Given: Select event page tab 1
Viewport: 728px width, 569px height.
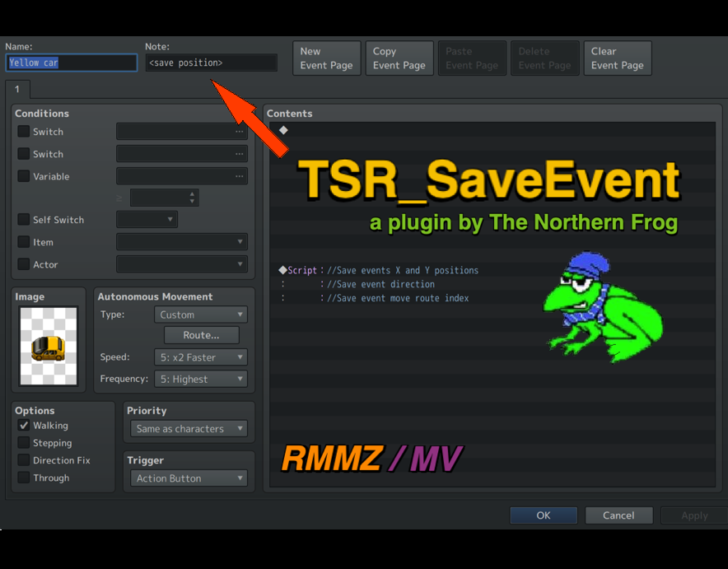Looking at the screenshot, I should coord(17,89).
